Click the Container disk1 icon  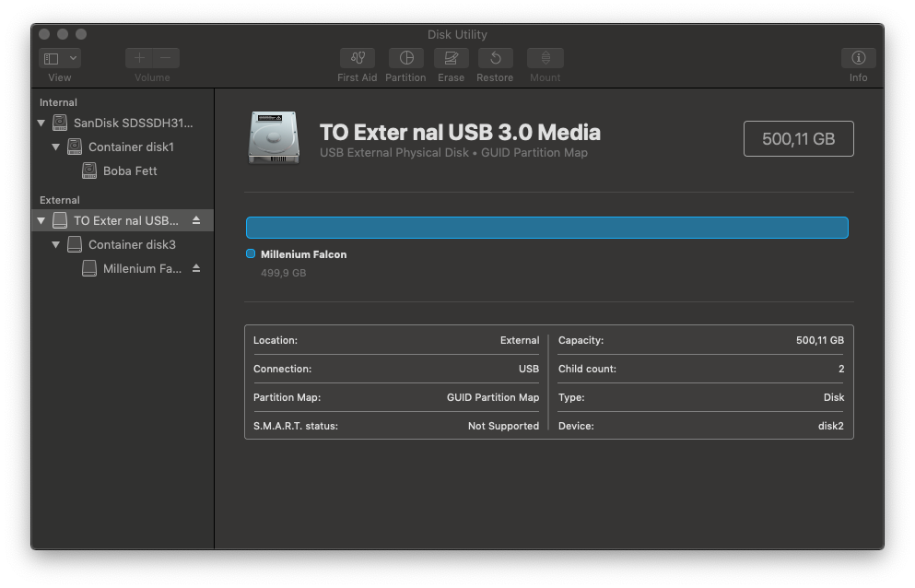pos(75,147)
